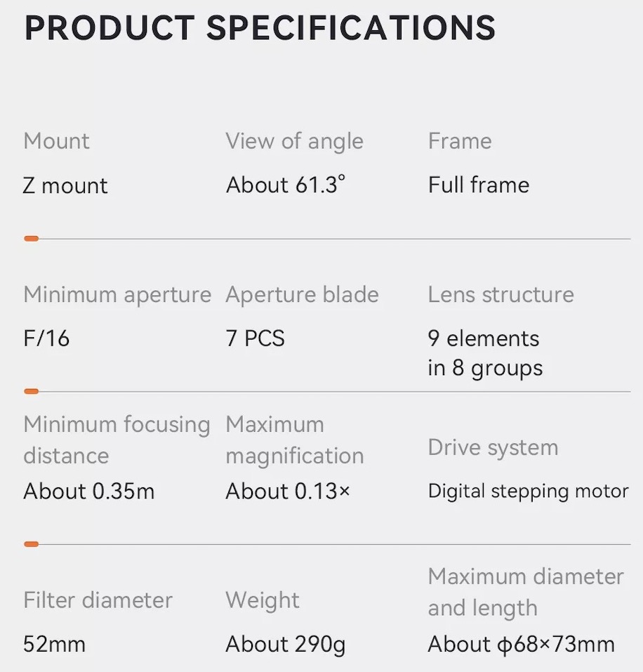This screenshot has height=672, width=643.
Task: Click the About 61.3° value
Action: coord(285,185)
